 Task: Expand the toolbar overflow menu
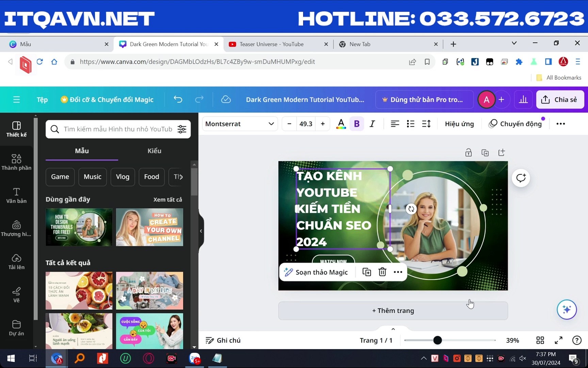(560, 123)
